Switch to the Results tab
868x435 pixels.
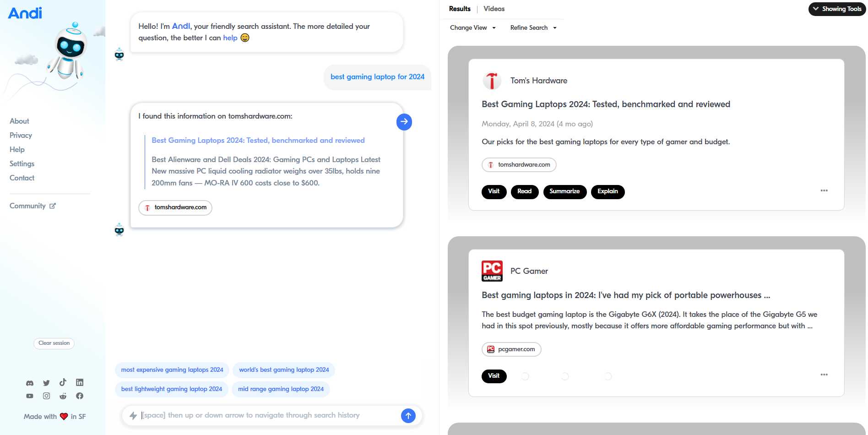tap(460, 9)
